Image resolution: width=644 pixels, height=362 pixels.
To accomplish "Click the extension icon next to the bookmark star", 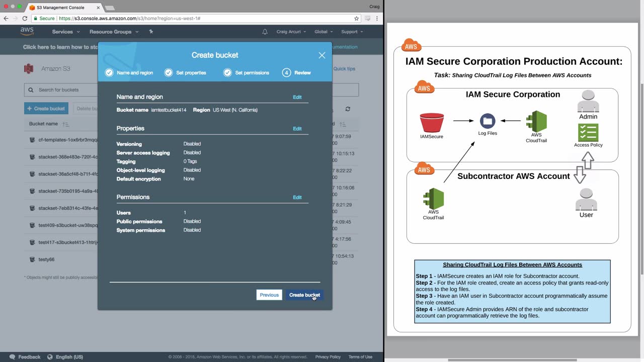I will pyautogui.click(x=368, y=18).
